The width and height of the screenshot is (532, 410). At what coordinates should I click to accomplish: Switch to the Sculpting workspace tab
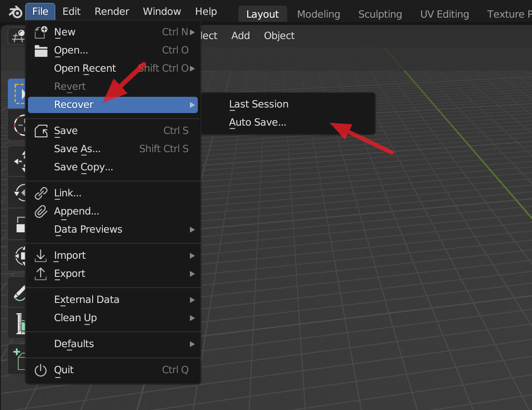click(380, 14)
